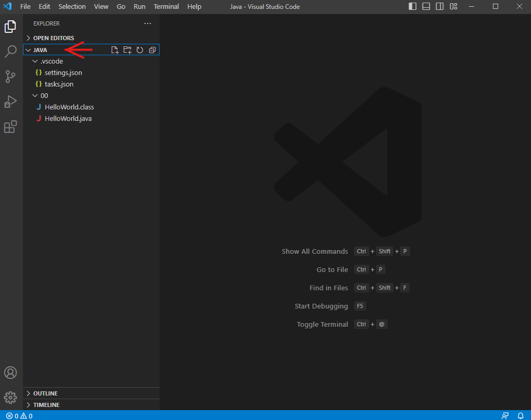Image resolution: width=531 pixels, height=420 pixels.
Task: Expand the Open Editors section
Action: (53, 38)
